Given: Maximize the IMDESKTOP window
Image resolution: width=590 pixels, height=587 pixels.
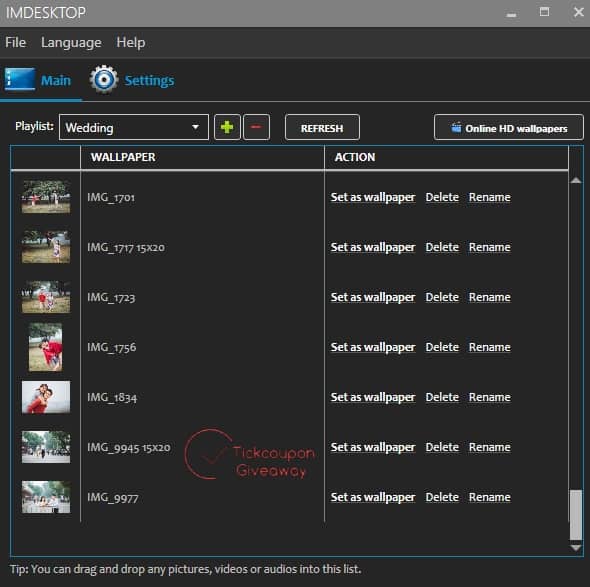Looking at the screenshot, I should pyautogui.click(x=544, y=12).
